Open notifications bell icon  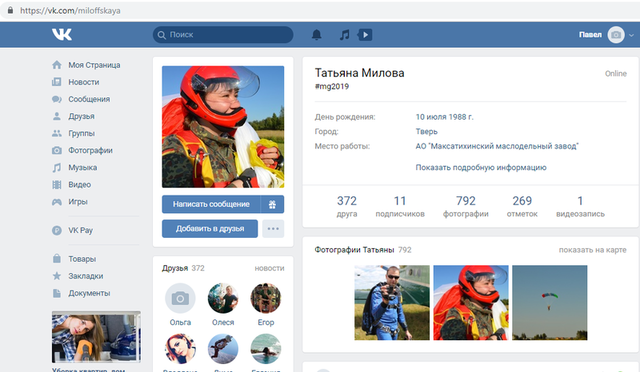click(x=316, y=35)
